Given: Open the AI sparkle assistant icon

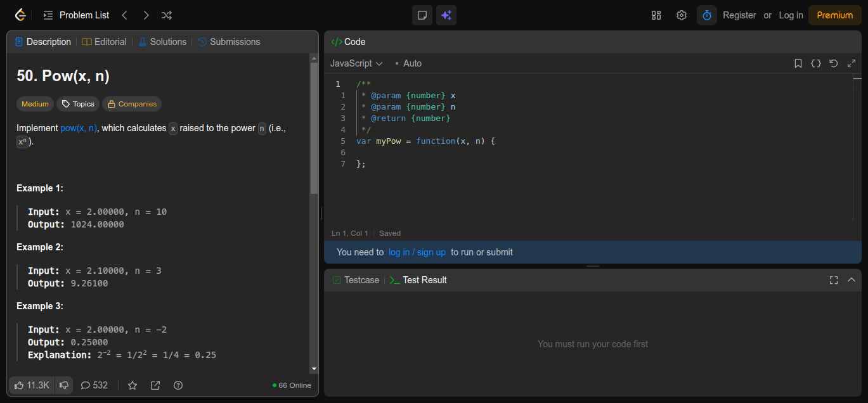Looking at the screenshot, I should click(446, 15).
